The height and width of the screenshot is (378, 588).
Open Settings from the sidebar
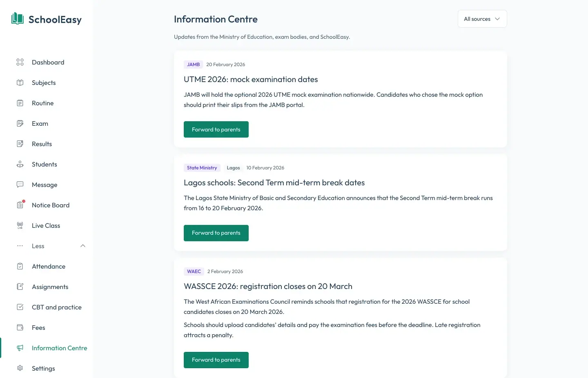[43, 368]
